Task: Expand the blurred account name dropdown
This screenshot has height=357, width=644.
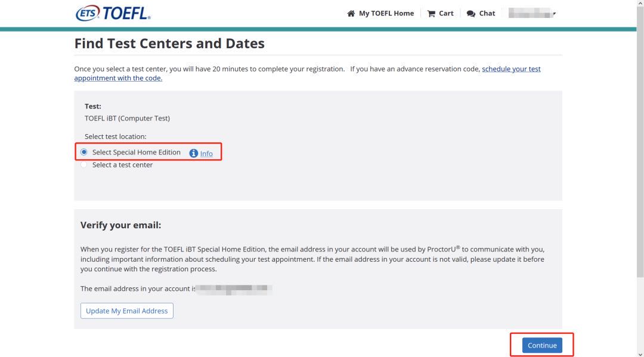Action: tap(532, 13)
